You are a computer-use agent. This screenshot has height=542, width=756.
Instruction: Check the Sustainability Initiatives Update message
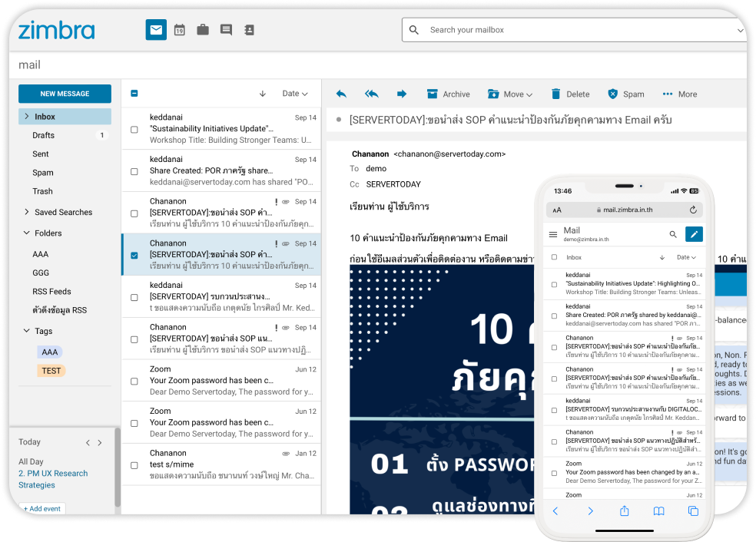[x=134, y=130]
